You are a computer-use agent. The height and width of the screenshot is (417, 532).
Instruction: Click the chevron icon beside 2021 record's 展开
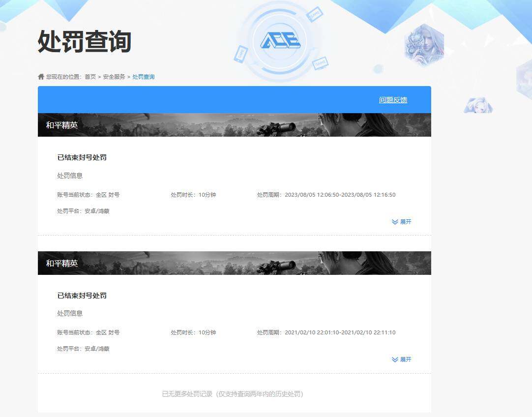395,359
